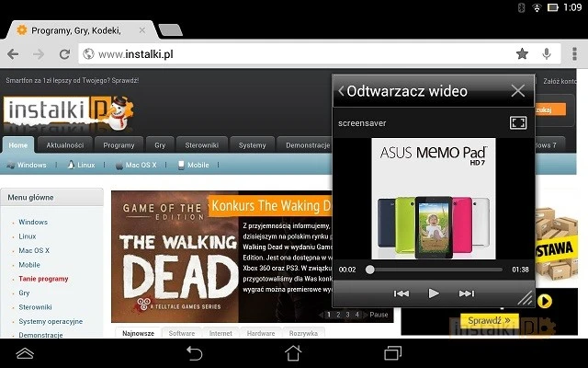This screenshot has height=368, width=588.
Task: Start voice search with microphone icon
Action: 547,54
